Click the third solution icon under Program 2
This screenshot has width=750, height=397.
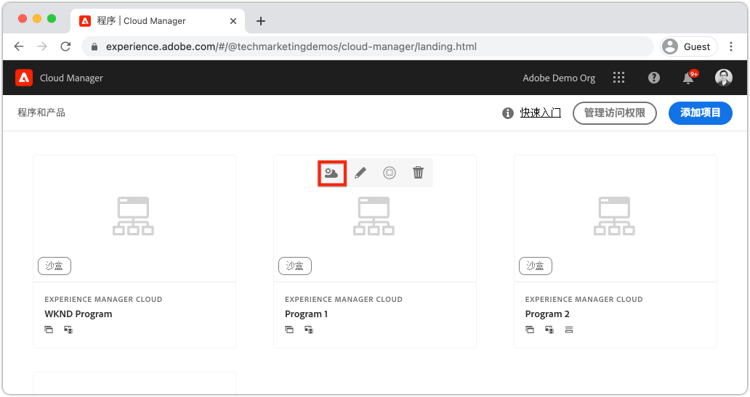click(x=569, y=330)
